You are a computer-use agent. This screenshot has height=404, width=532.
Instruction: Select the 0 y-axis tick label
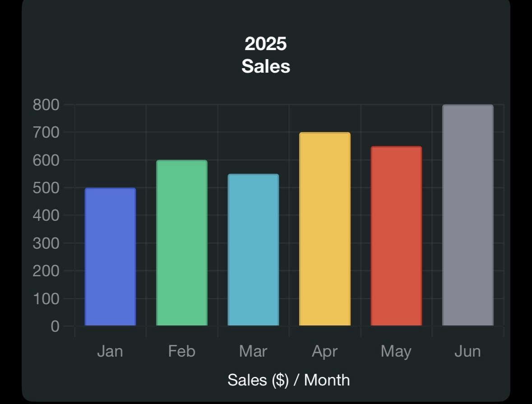(x=55, y=326)
